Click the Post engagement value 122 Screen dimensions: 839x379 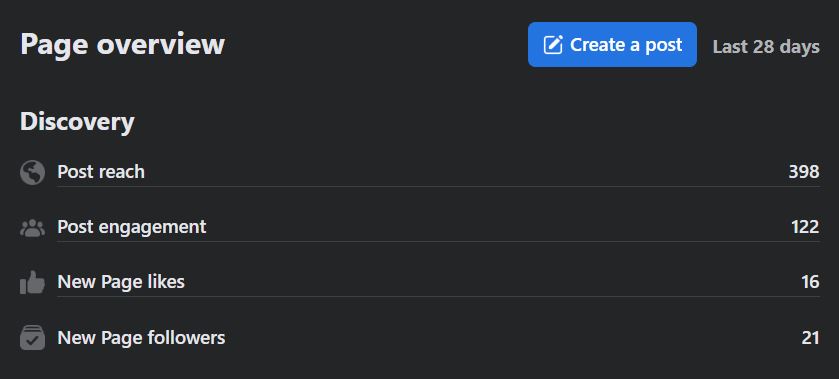pyautogui.click(x=805, y=227)
